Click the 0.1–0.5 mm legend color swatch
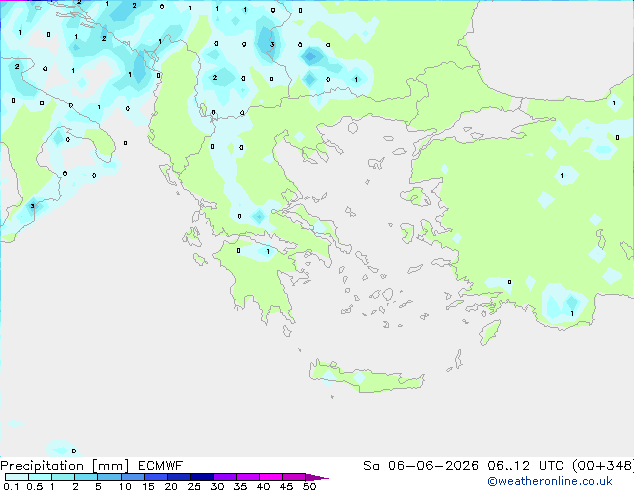The width and height of the screenshot is (634, 490). tap(17, 477)
